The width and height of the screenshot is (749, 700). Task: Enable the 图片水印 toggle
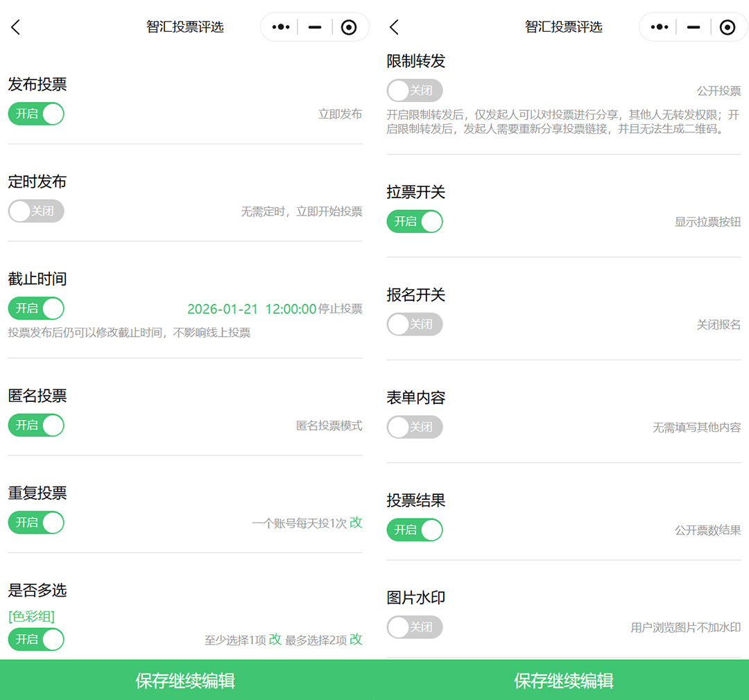click(x=414, y=627)
